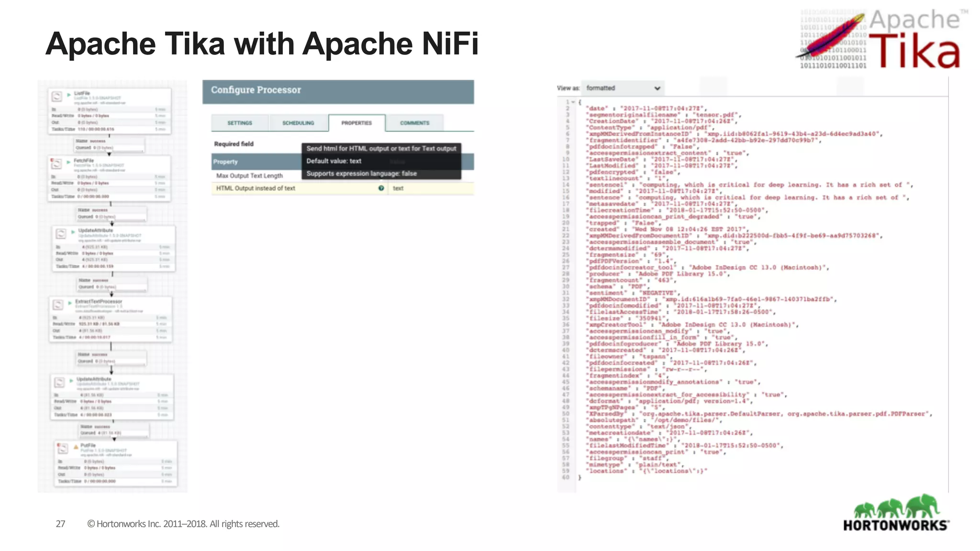Edit the value 'text' of HTML Output property
This screenshot has width=980, height=551.
[x=398, y=188]
